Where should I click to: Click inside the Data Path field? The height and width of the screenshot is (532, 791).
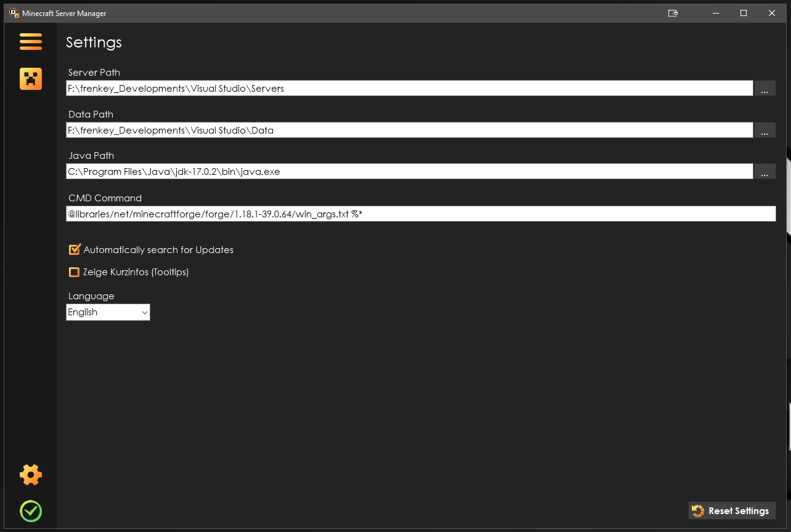pos(370,130)
